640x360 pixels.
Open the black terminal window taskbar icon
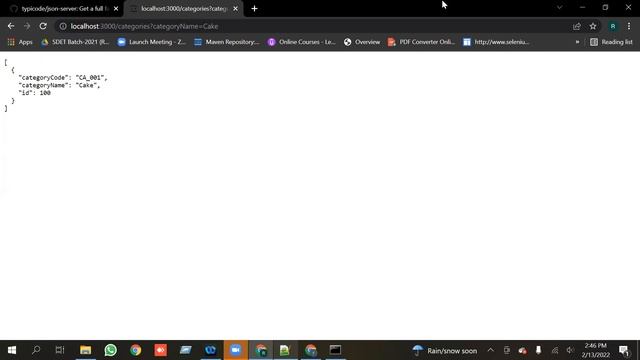(x=336, y=350)
